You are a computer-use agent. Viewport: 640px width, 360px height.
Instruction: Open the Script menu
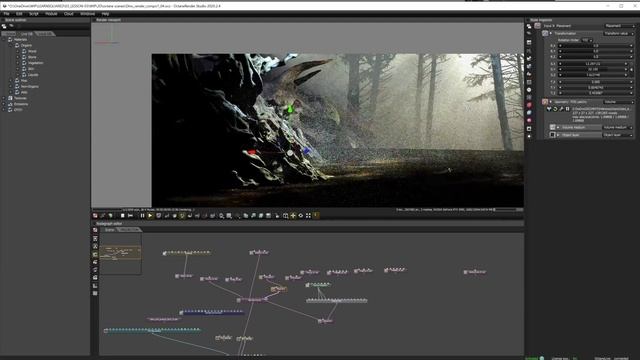[33, 13]
